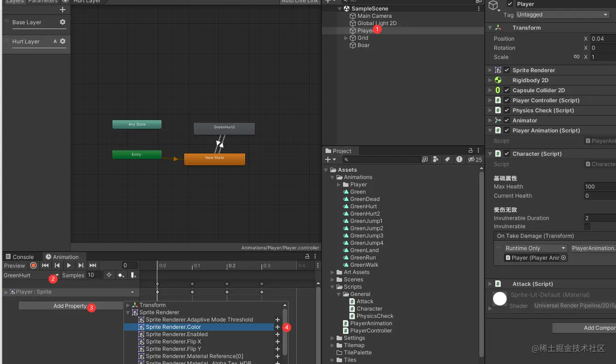Select the orange New State node
Viewport: 616px width, 364px height.
tap(214, 159)
